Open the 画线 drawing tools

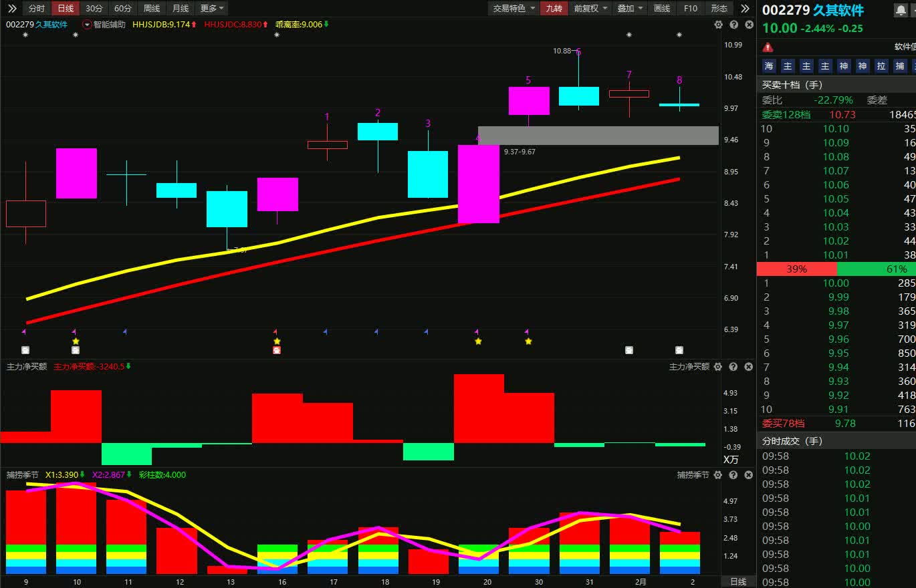click(662, 9)
